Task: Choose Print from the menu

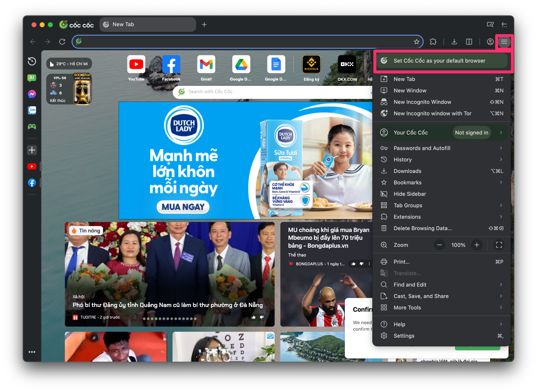Action: coord(441,262)
